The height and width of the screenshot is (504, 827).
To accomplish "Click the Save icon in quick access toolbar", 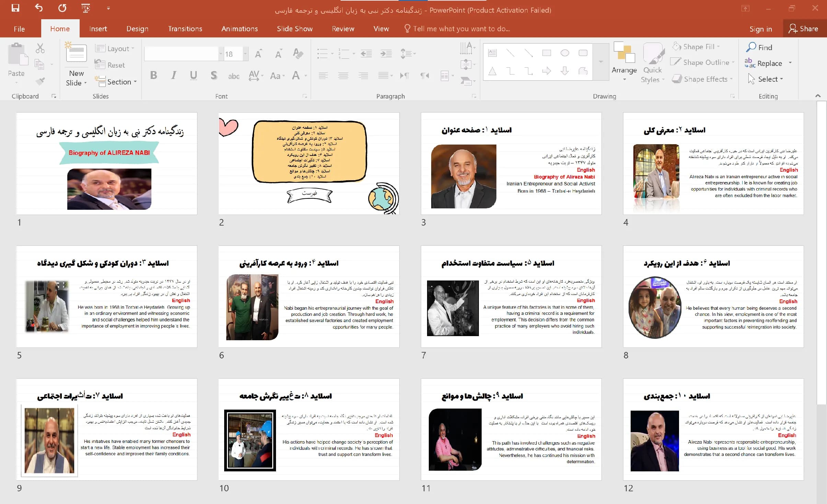I will pyautogui.click(x=15, y=8).
